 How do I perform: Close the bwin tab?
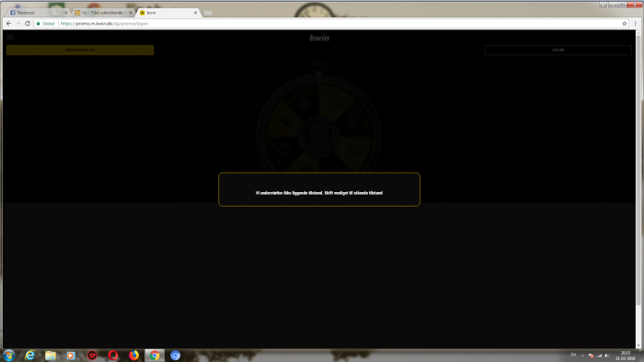(x=195, y=13)
